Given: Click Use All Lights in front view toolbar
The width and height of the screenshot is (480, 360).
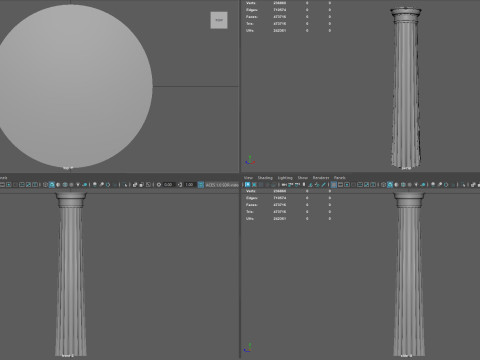Looking at the screenshot, I should coord(78,184).
